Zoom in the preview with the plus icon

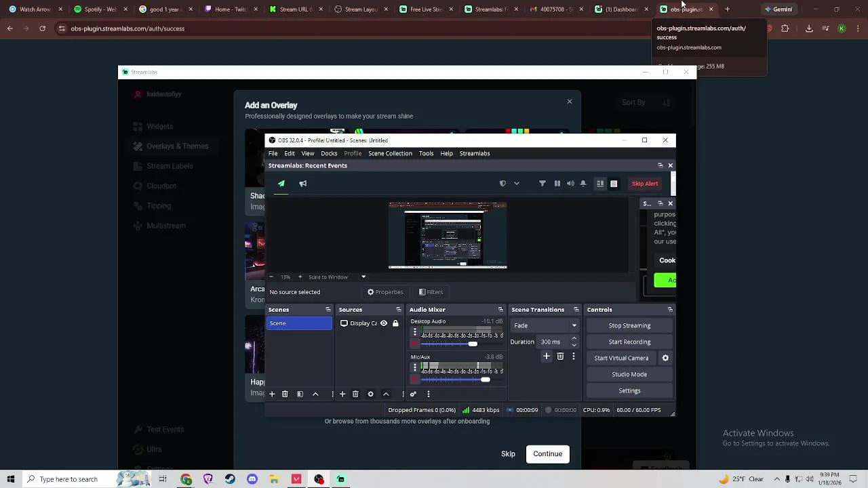click(x=300, y=277)
